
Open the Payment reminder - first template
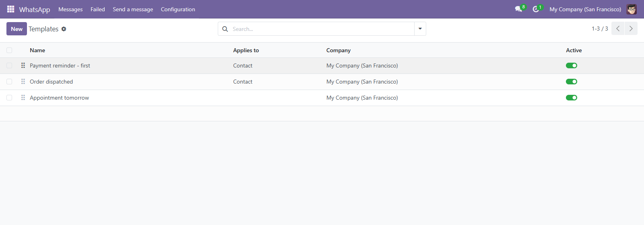tap(60, 65)
